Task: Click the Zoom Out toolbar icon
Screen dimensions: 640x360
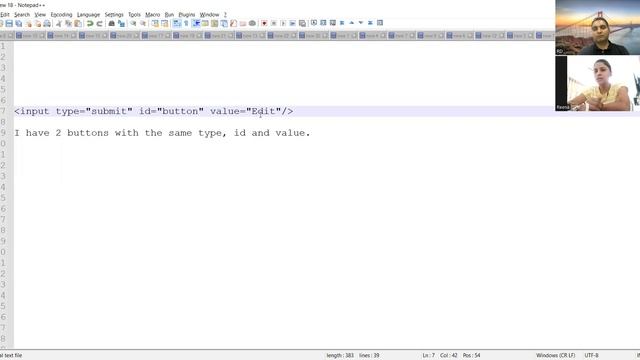Action: point(143,23)
